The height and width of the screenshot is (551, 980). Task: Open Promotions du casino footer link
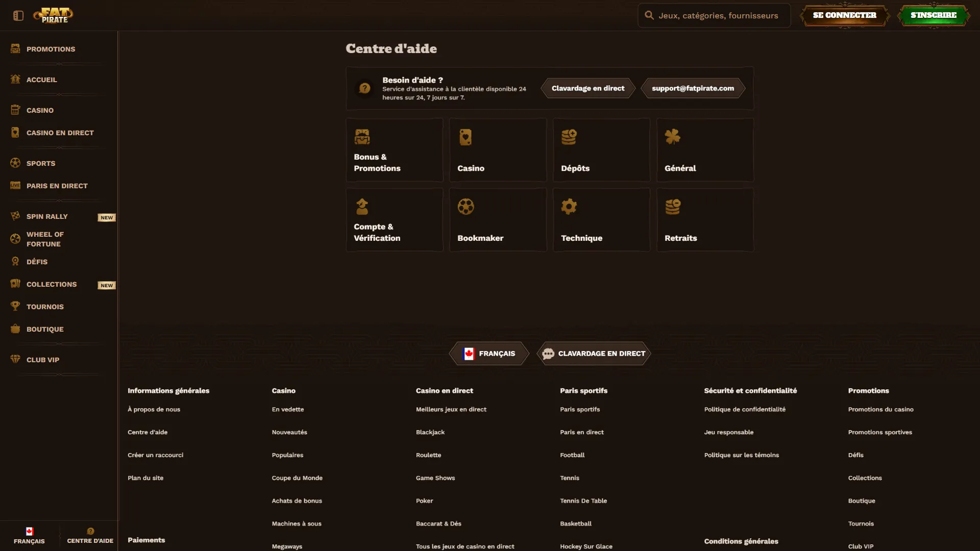[x=881, y=409]
